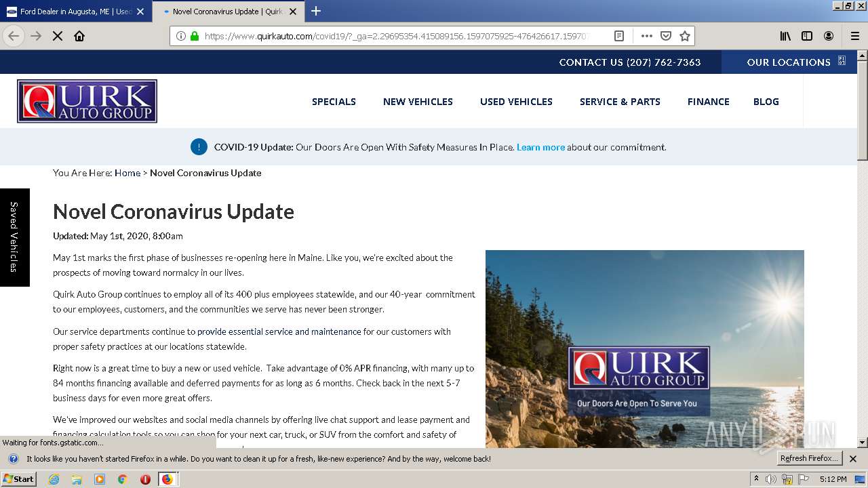The image size is (868, 488).
Task: Launch Internet Explorer from taskbar
Action: click(54, 479)
